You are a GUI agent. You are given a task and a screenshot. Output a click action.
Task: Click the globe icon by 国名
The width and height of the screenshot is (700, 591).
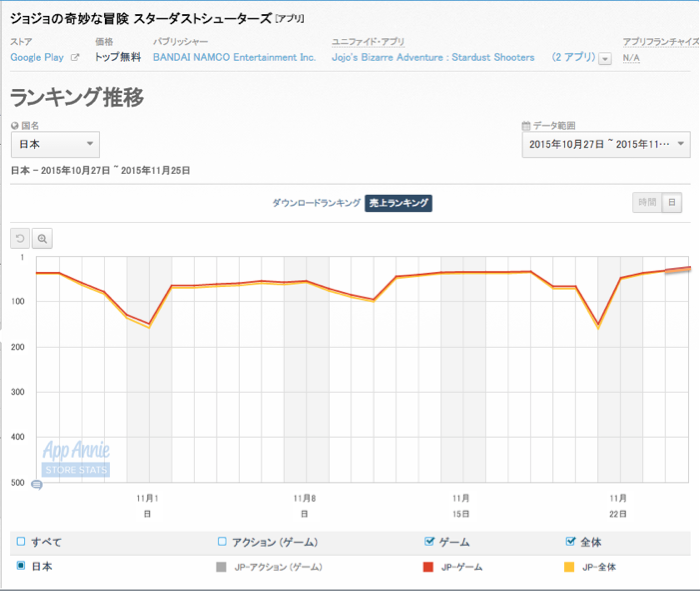coord(15,126)
